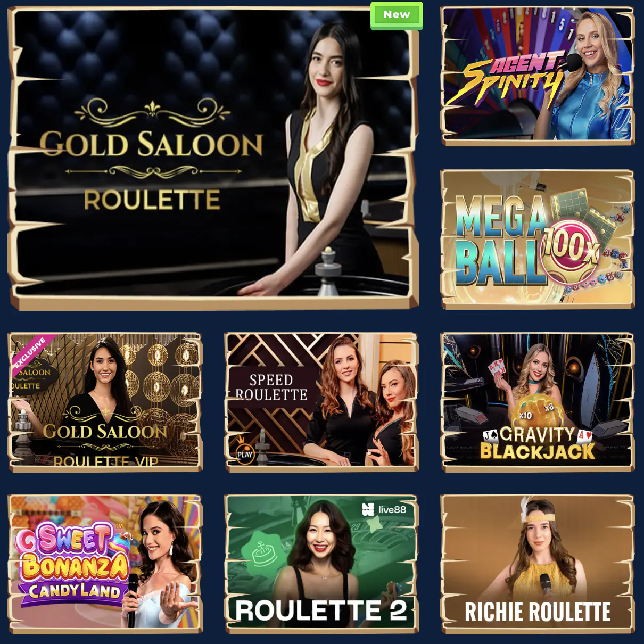Screen dimensions: 644x644
Task: Open the Richie Roulette game tile
Action: 538,564
